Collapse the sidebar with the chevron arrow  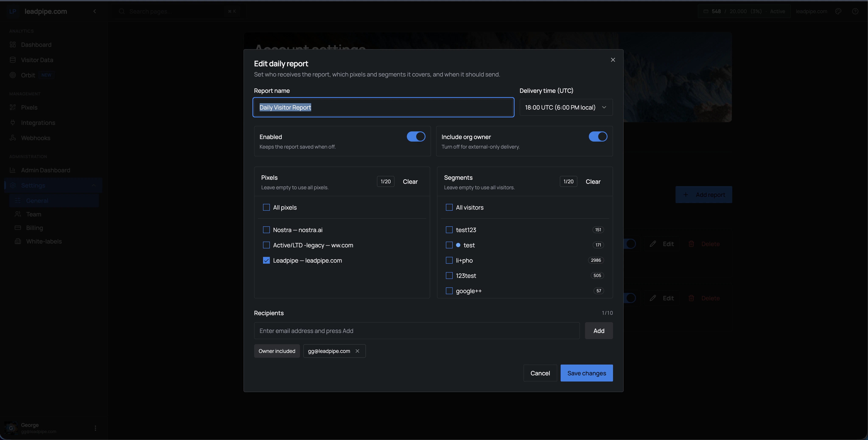point(95,11)
